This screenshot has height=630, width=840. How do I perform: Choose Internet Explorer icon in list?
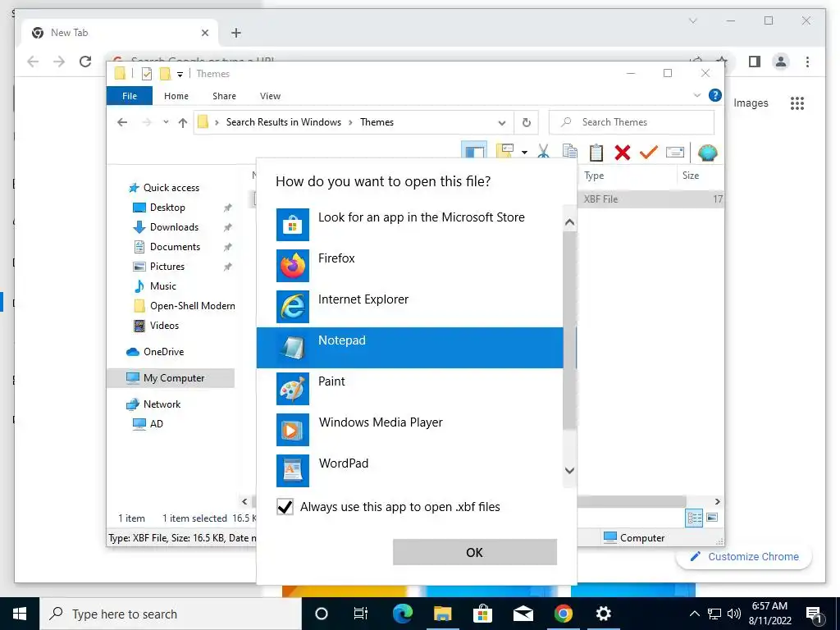click(x=293, y=307)
